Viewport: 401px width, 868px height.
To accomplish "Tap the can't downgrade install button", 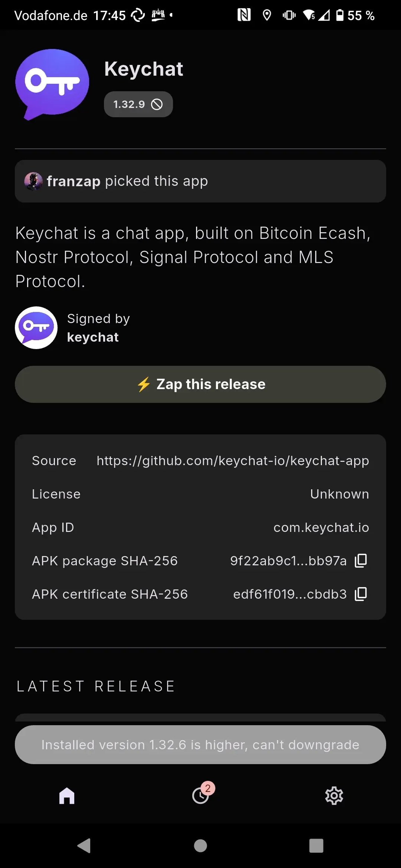I will click(x=200, y=744).
